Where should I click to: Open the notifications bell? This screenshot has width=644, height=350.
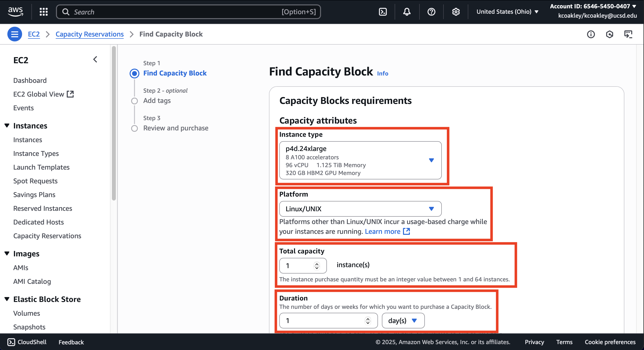click(407, 12)
